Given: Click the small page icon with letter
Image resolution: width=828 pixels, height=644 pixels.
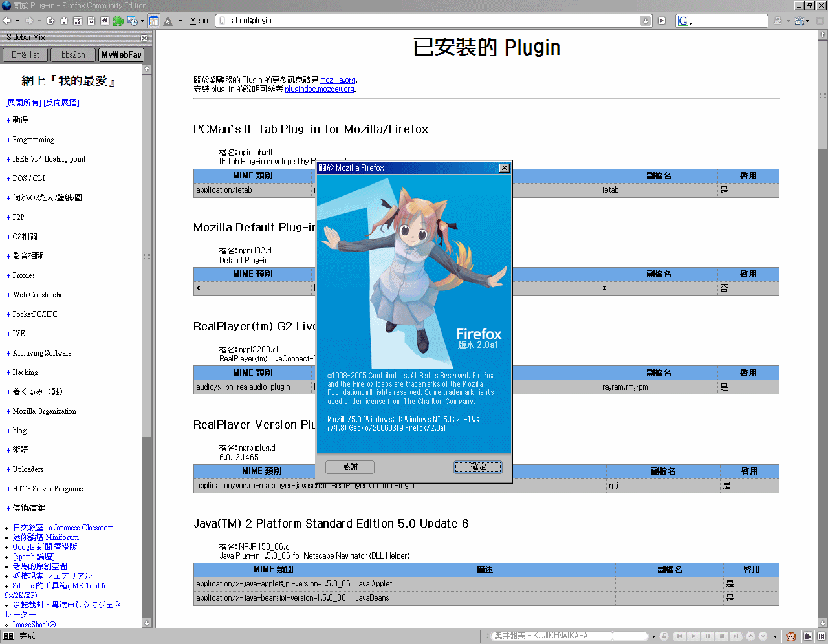Looking at the screenshot, I should (91, 21).
